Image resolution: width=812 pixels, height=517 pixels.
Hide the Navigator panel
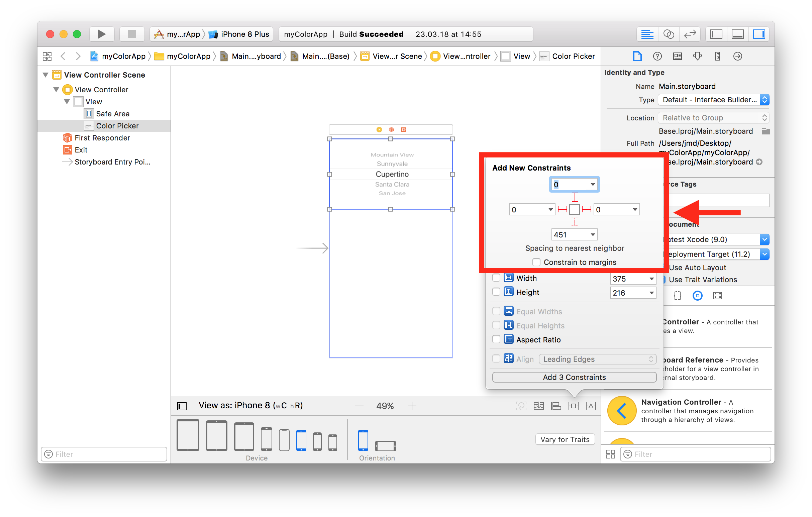716,34
